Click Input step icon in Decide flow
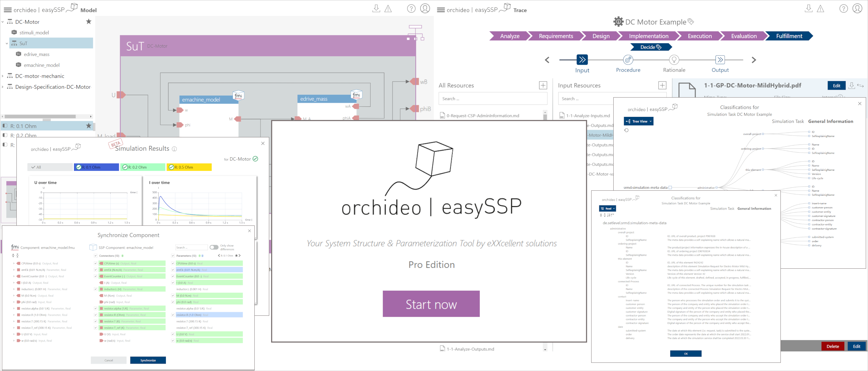Image resolution: width=868 pixels, height=371 pixels. [x=582, y=60]
